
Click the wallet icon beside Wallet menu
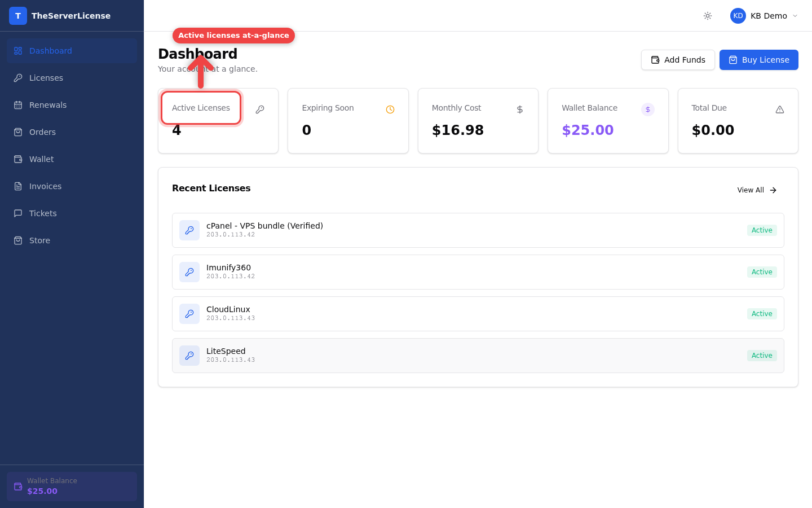[x=18, y=159]
